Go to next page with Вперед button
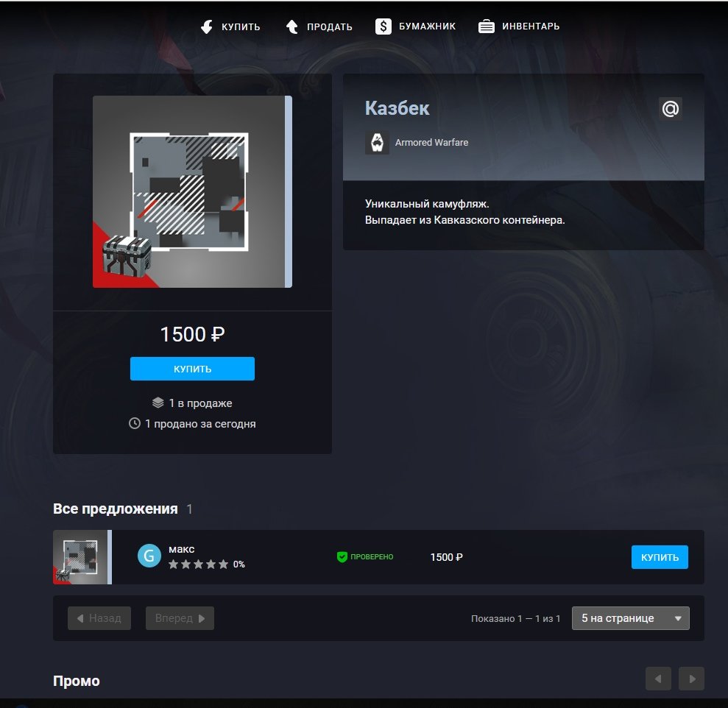Viewport: 728px width, 708px height. pos(180,618)
